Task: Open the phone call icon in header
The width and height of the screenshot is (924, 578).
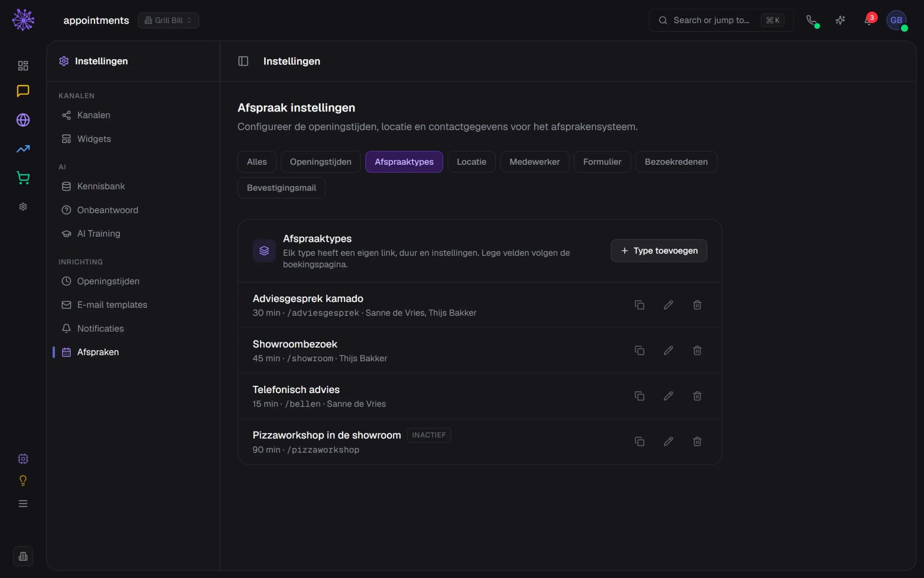Action: (x=811, y=20)
